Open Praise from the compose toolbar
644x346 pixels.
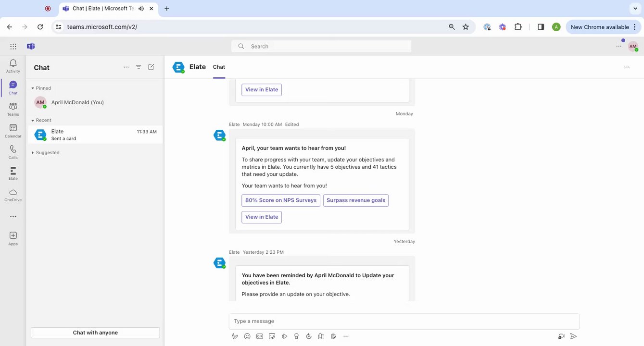[297, 336]
